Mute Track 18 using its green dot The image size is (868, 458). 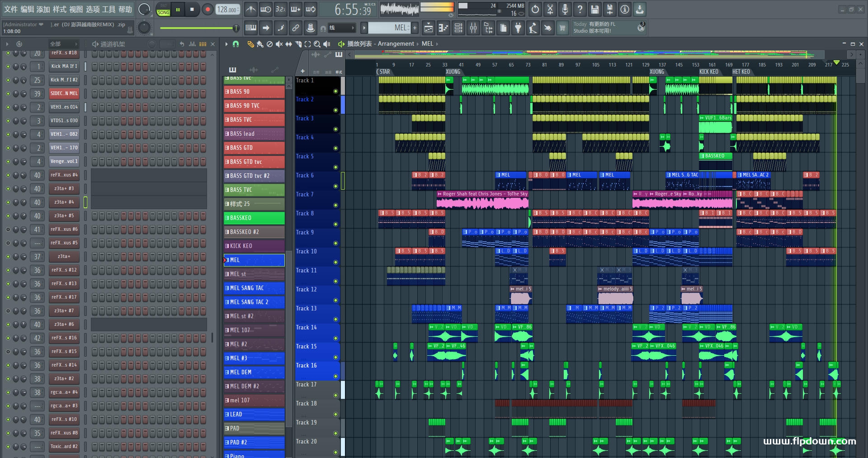tap(335, 414)
